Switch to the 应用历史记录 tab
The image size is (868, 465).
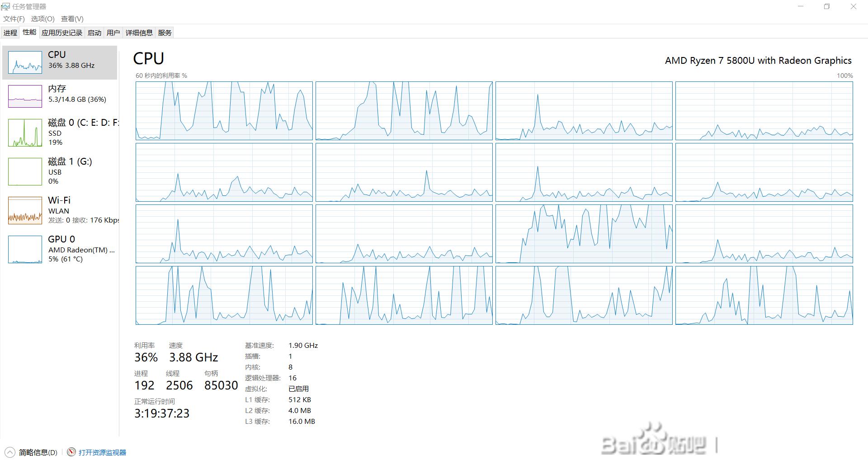(x=62, y=33)
